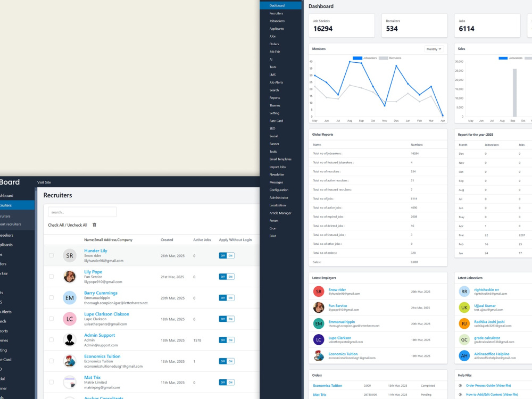532x399 pixels.
Task: Click SR avatar in Hunder Lily recruiter row
Action: pyautogui.click(x=70, y=255)
